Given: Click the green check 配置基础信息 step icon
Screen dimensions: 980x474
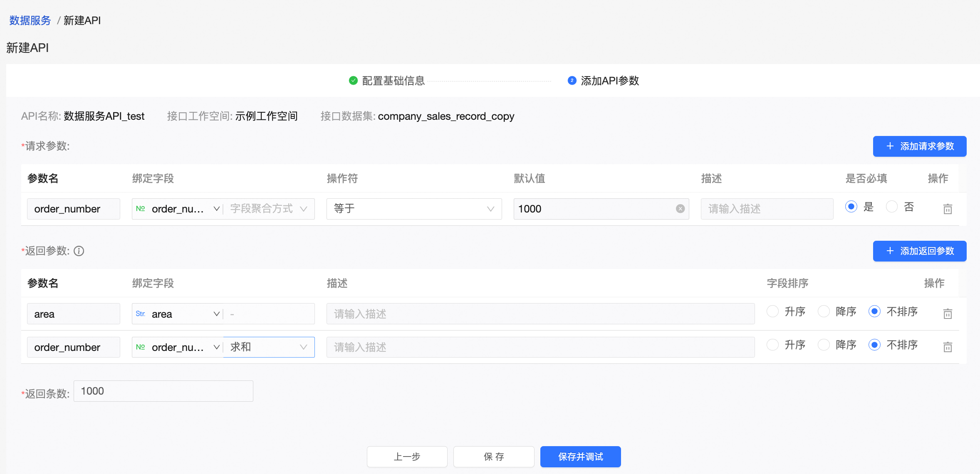Looking at the screenshot, I should (x=353, y=81).
